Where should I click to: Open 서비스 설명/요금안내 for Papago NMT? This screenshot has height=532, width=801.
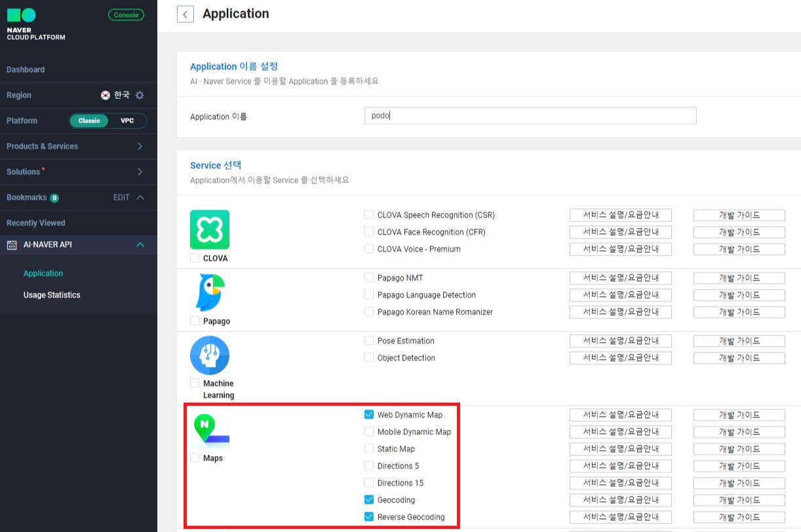pos(620,278)
